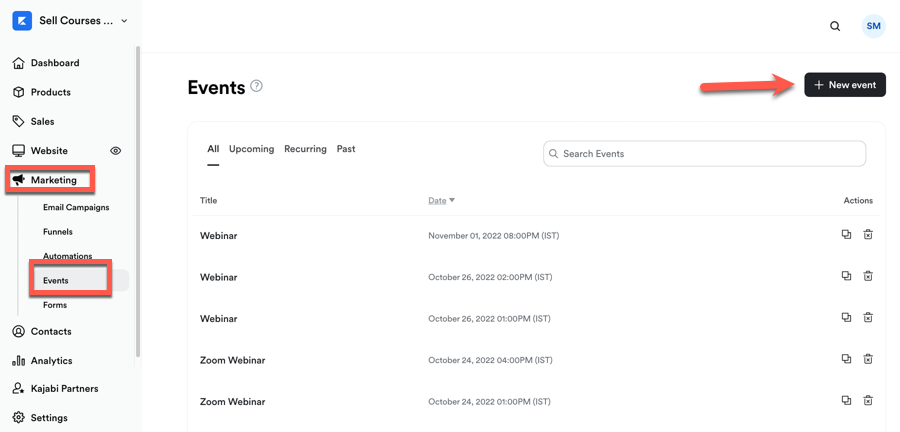The height and width of the screenshot is (432, 900).
Task: Open the Email Campaigns sidebar link
Action: point(76,208)
